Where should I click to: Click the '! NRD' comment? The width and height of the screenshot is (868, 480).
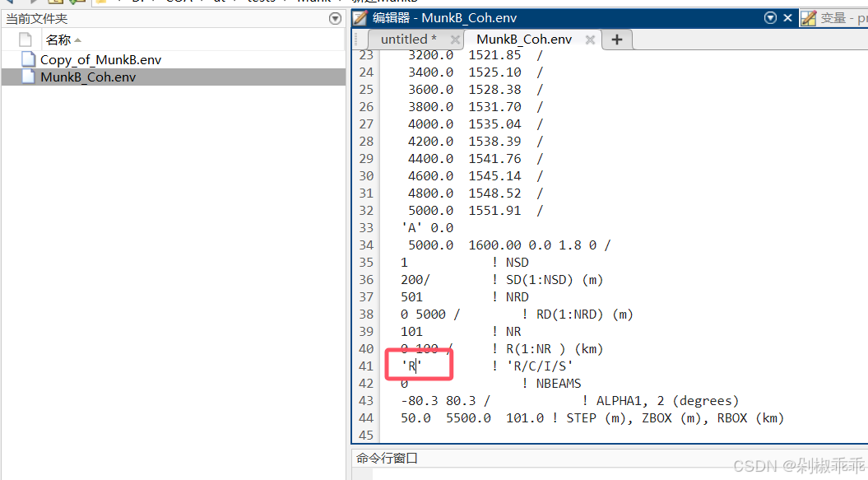tap(510, 297)
